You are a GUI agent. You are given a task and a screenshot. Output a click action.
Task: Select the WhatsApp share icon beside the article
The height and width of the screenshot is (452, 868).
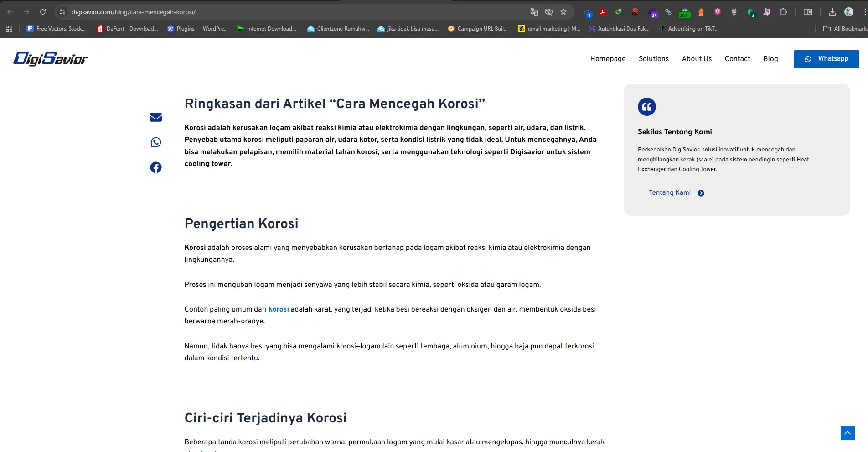pos(155,142)
